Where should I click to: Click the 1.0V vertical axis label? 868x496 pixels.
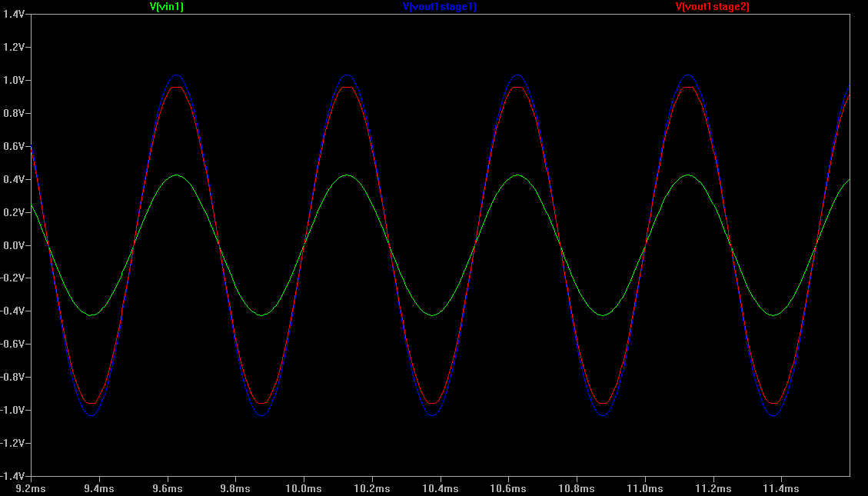[x=14, y=80]
